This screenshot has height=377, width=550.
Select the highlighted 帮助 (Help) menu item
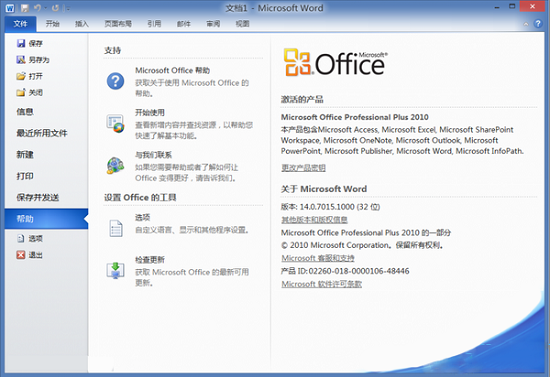coord(46,219)
